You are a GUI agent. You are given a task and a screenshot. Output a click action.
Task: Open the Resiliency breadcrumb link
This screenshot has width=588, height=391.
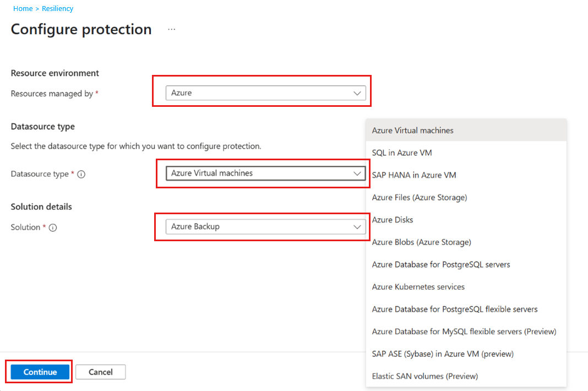point(57,9)
